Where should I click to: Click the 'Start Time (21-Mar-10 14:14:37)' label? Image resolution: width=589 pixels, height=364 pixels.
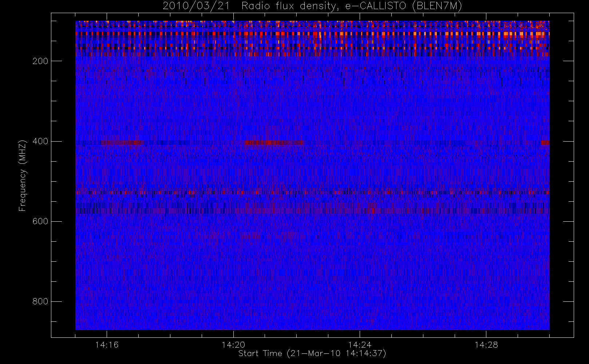click(312, 353)
